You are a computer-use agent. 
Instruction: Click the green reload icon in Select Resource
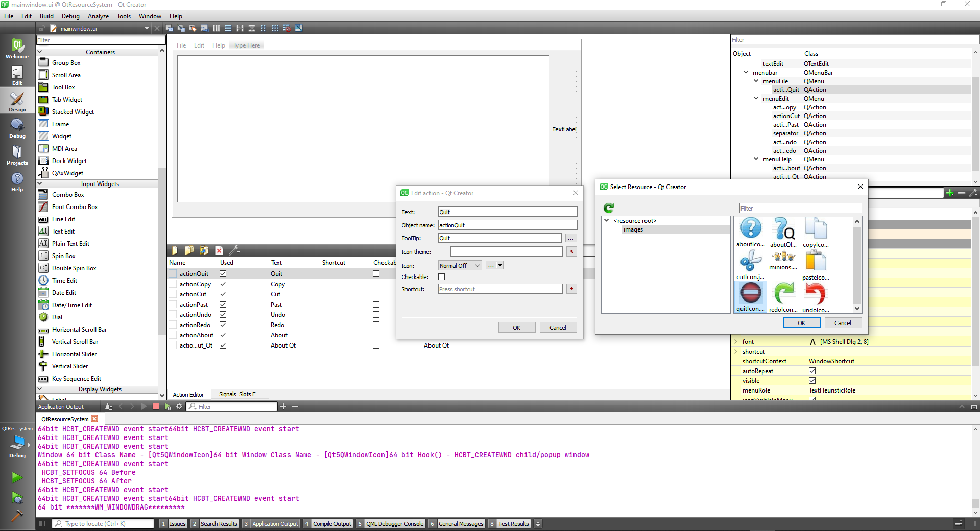pyautogui.click(x=608, y=208)
